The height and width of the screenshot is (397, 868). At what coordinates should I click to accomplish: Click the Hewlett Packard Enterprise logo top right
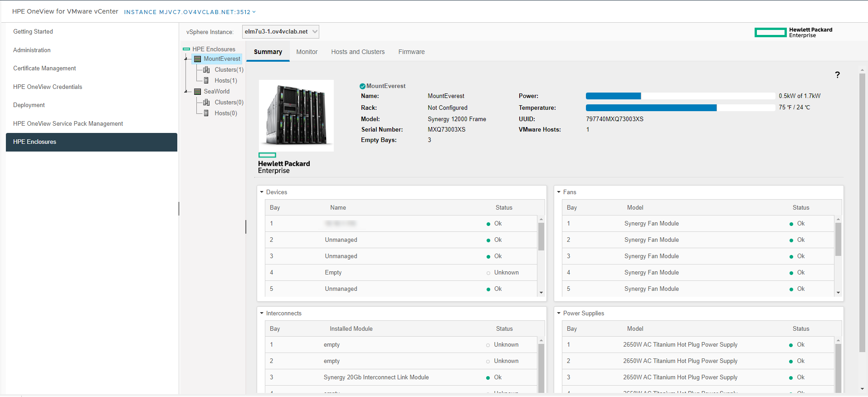(x=794, y=32)
